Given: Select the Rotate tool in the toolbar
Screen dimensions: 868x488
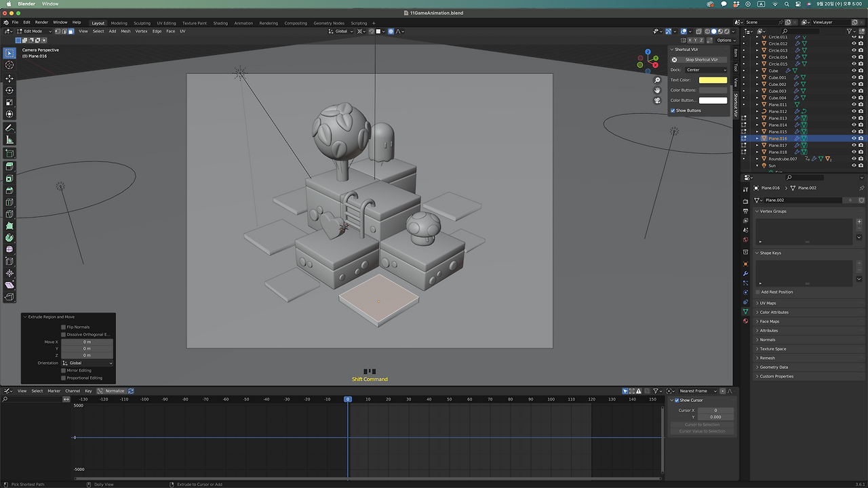Looking at the screenshot, I should click(x=9, y=90).
